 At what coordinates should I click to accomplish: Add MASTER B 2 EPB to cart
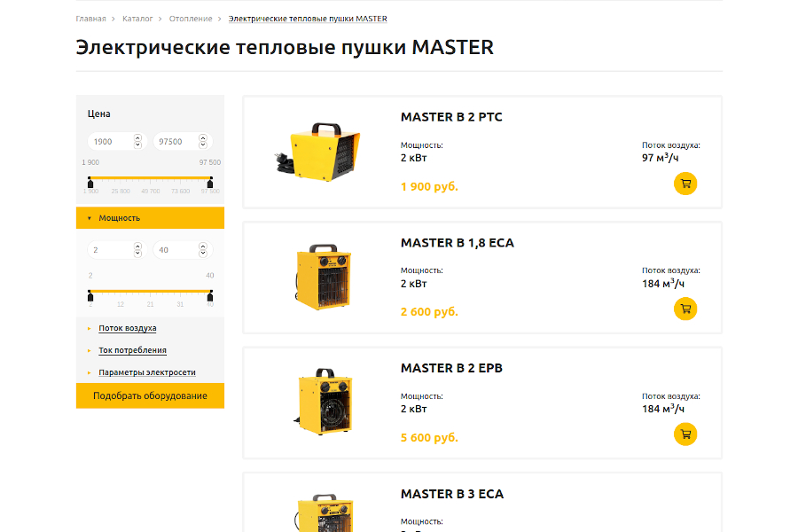(x=685, y=434)
